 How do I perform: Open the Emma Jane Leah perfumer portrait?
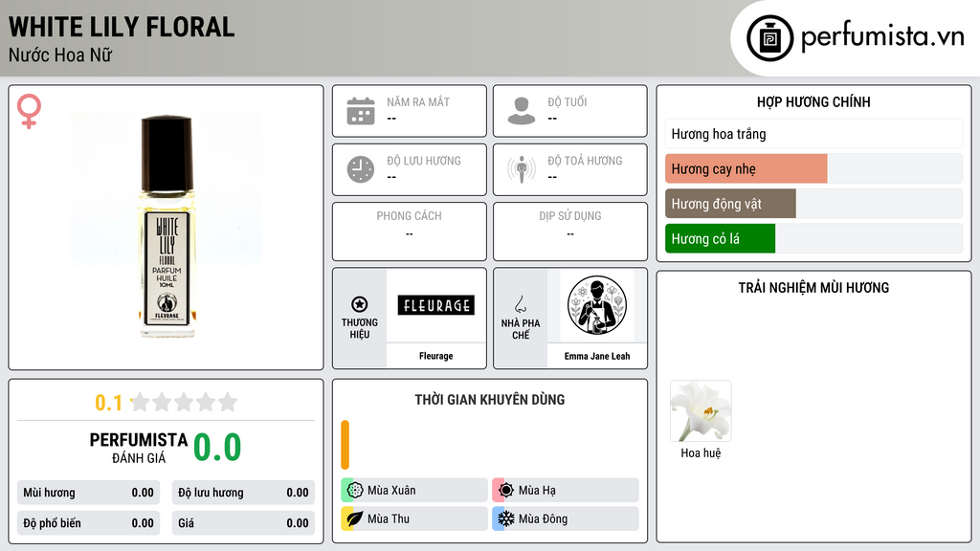(597, 305)
